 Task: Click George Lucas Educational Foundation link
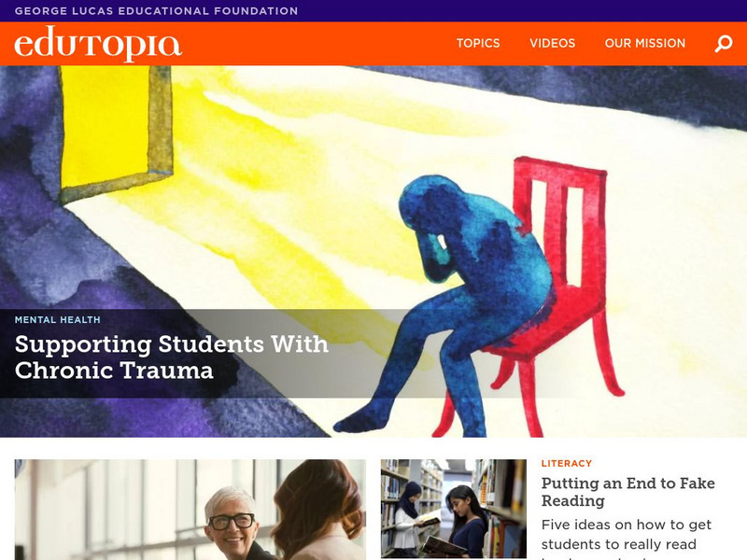click(156, 10)
